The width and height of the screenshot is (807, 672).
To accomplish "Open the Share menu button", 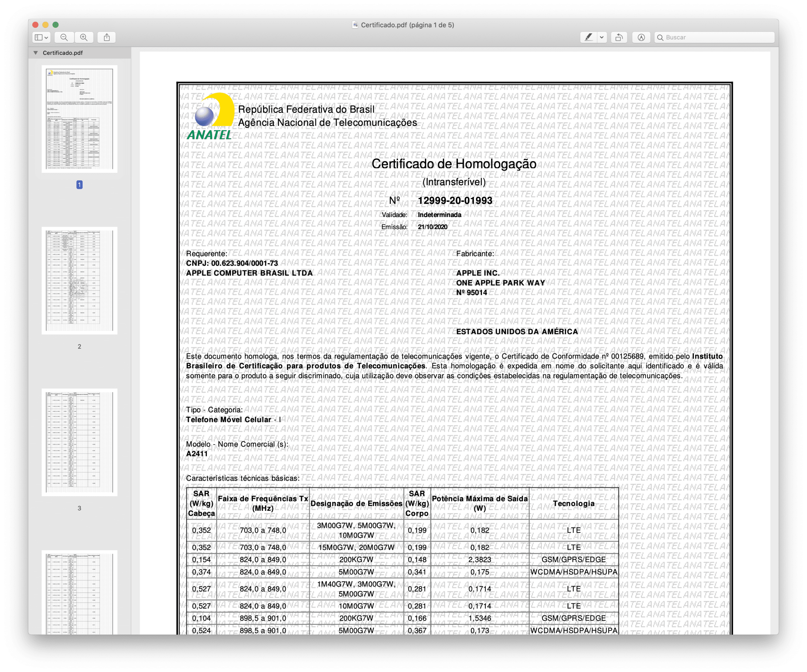I will [107, 37].
